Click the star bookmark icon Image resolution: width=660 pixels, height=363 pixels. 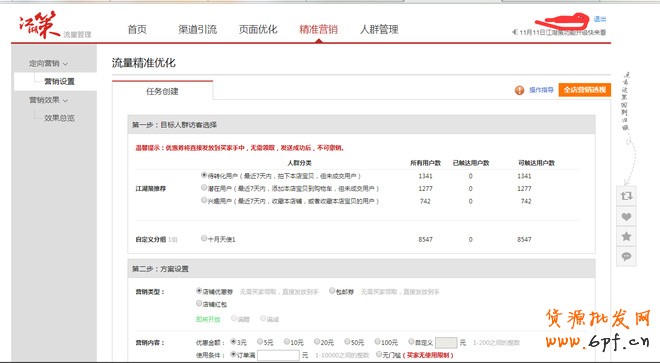point(626,236)
